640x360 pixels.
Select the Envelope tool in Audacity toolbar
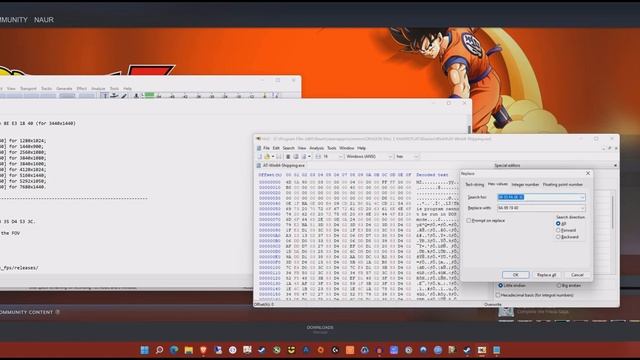pyautogui.click(x=114, y=96)
